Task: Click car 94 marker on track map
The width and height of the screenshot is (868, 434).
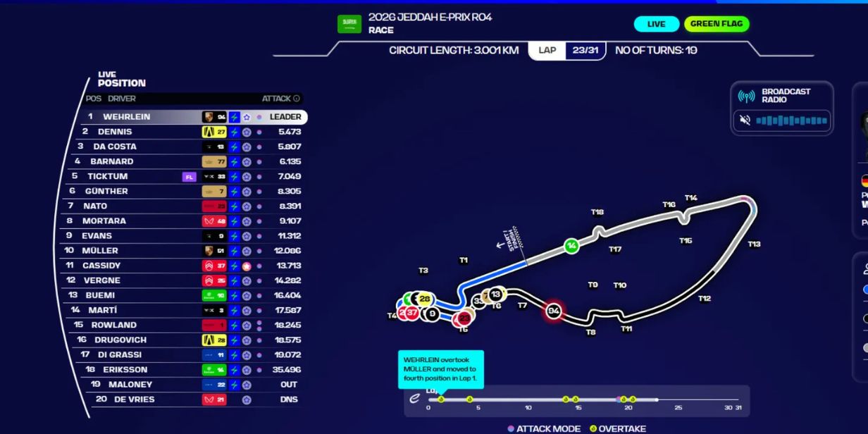Action: tap(554, 311)
